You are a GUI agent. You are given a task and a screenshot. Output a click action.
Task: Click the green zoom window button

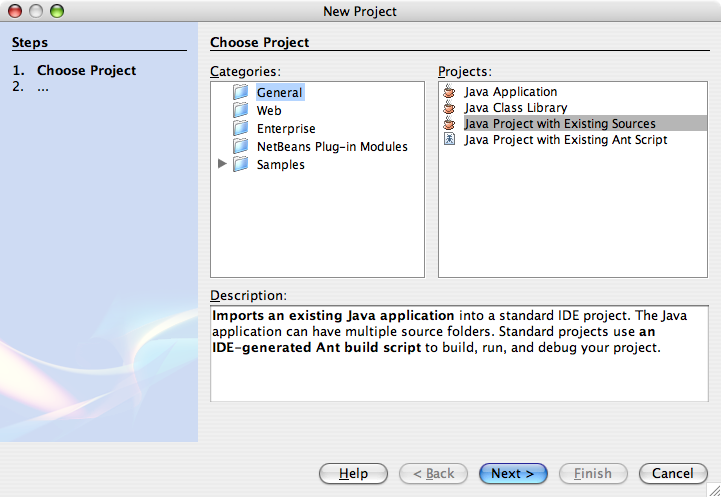[56, 12]
